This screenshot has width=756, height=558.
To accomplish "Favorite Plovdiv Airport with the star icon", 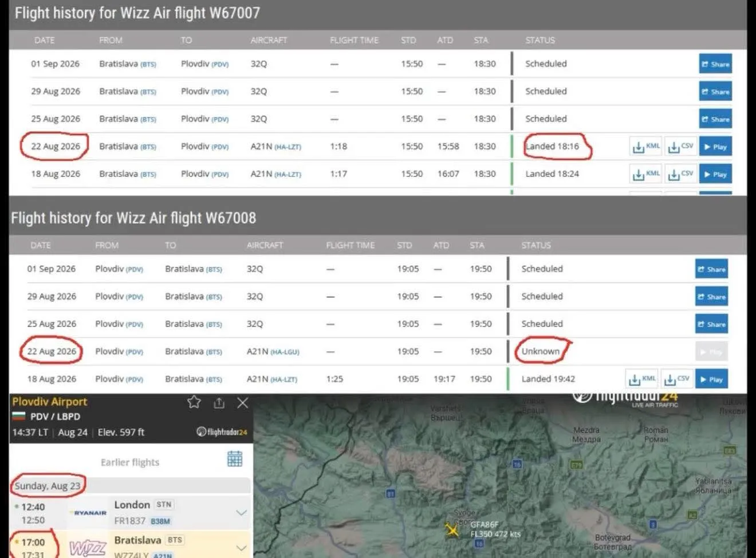I will [x=194, y=402].
